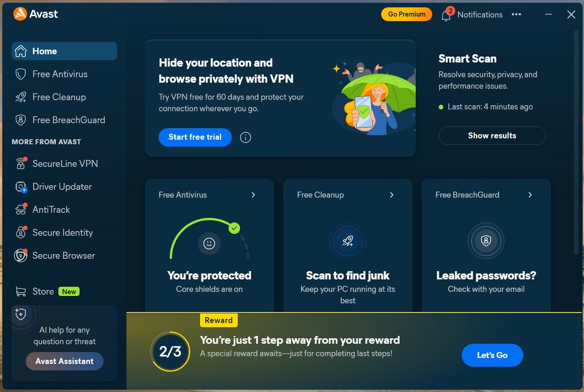Click the SecureLine VPN lock icon

(21, 164)
